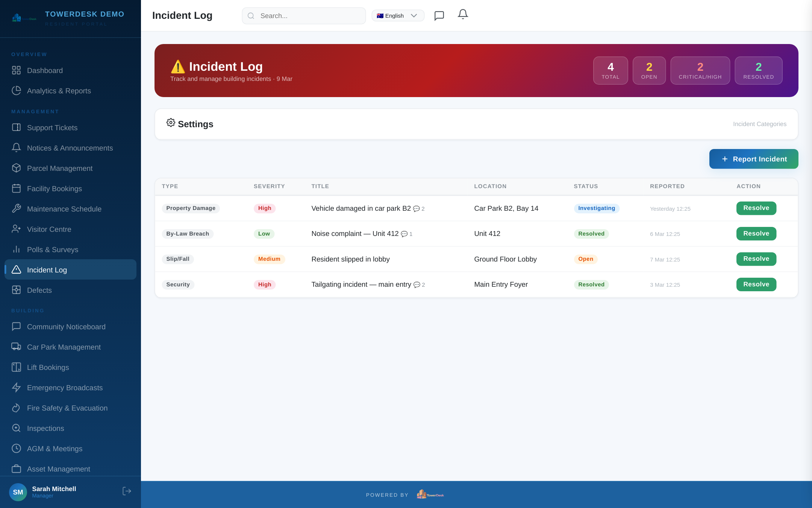Image resolution: width=812 pixels, height=508 pixels.
Task: Resolve the resident slipped in lobby incident
Action: click(756, 259)
